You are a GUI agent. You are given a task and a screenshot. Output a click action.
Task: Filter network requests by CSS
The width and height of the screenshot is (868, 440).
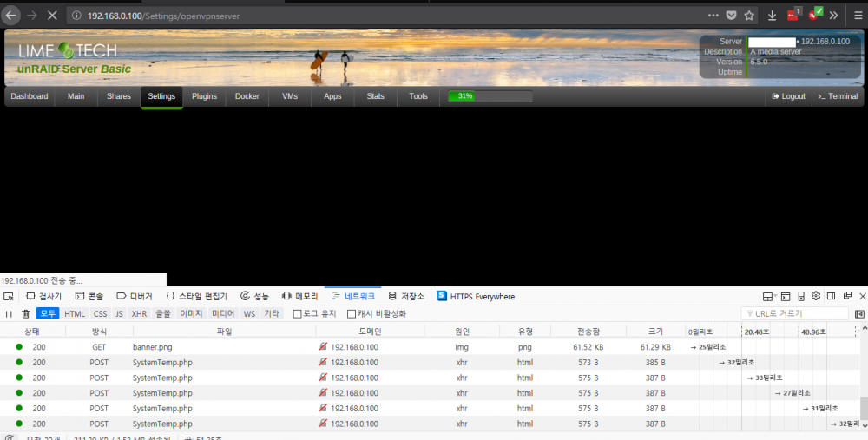100,314
